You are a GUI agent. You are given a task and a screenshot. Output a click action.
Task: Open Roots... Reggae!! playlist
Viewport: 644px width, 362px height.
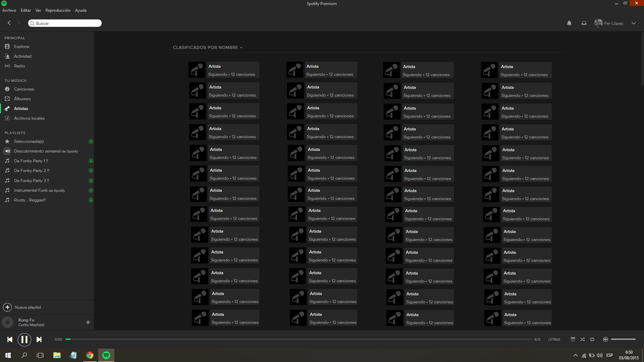pos(30,200)
